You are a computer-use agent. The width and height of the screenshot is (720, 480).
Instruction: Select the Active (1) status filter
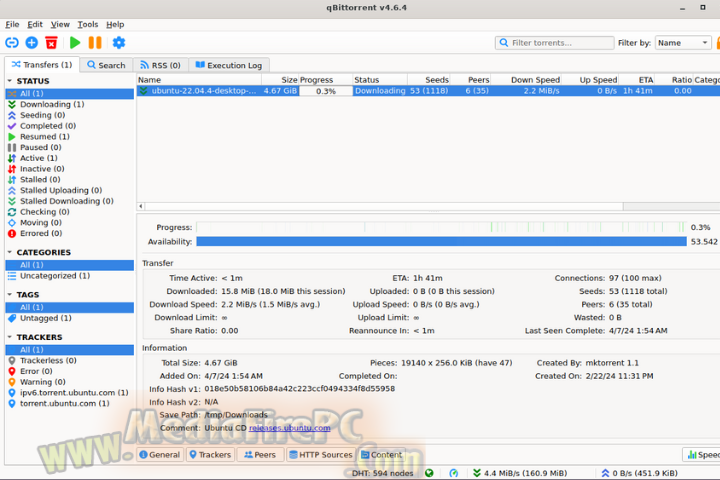pyautogui.click(x=70, y=158)
